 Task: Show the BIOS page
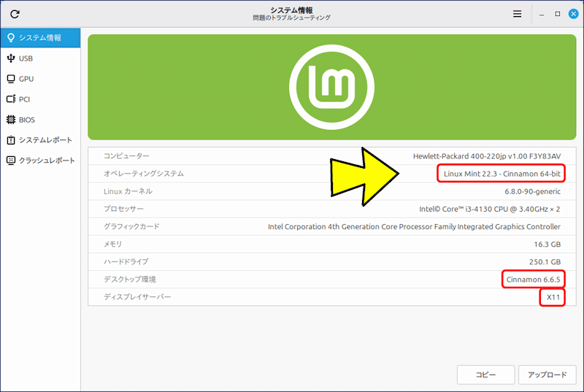pos(40,120)
